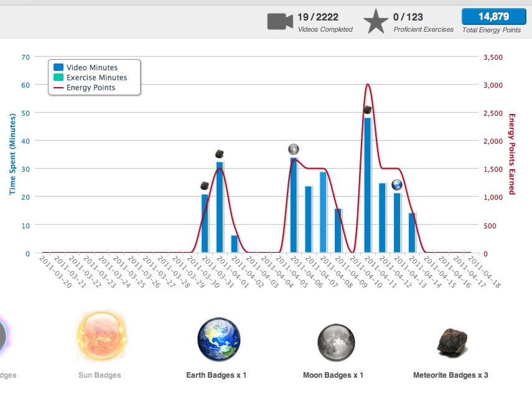Click the video camera icon
The height and width of the screenshot is (402, 532).
(x=280, y=21)
